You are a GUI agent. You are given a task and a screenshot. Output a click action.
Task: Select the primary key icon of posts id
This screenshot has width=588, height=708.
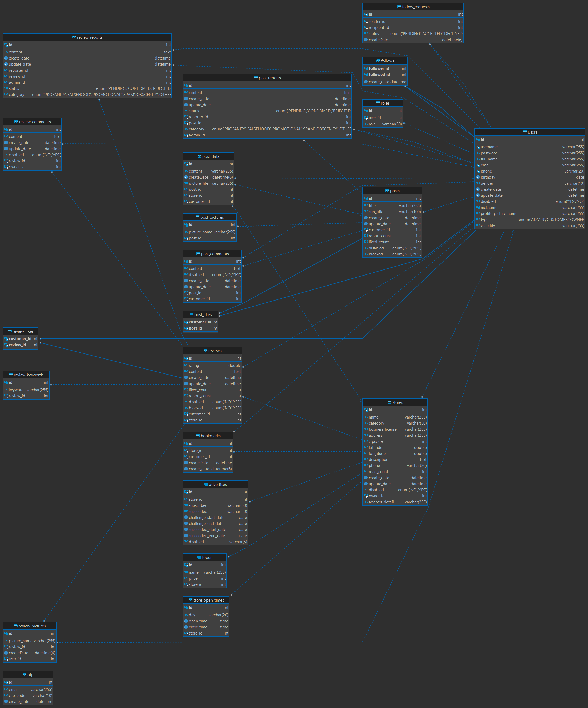coord(366,198)
